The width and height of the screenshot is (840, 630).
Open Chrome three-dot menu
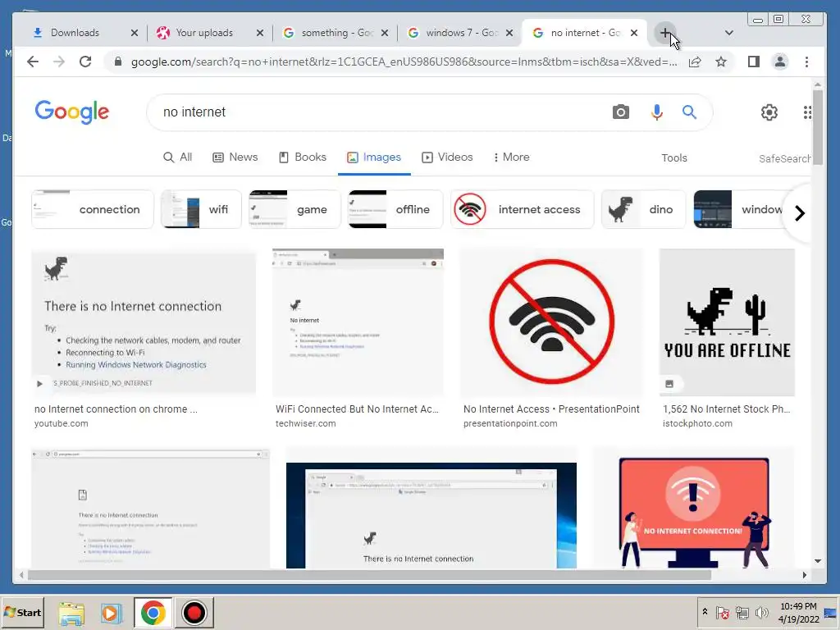(x=806, y=62)
